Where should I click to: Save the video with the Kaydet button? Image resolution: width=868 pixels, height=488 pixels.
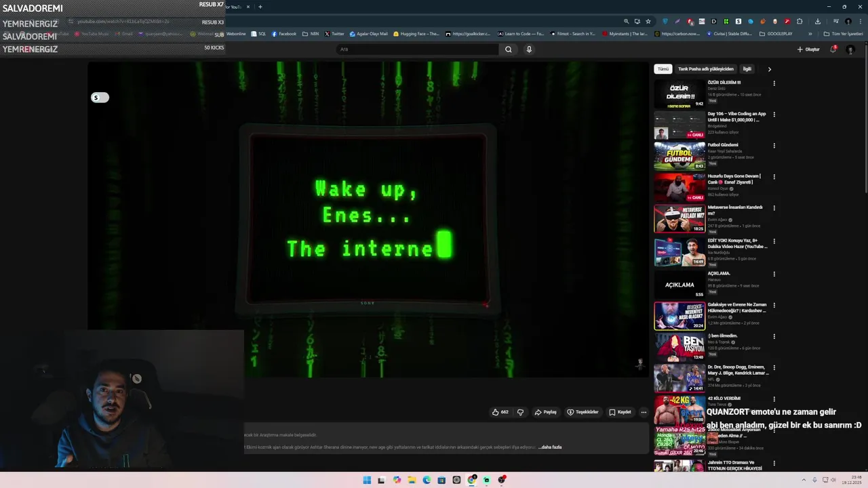pos(620,412)
